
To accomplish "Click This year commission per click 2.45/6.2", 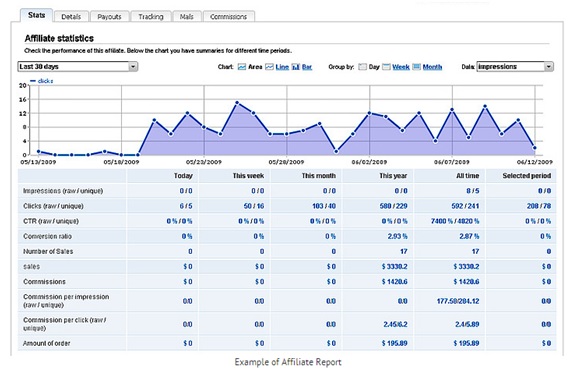I will point(396,325).
